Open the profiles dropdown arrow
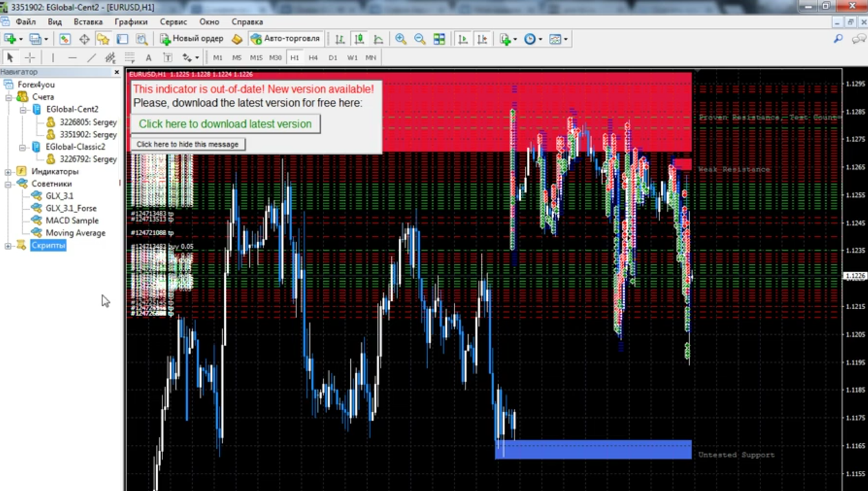This screenshot has width=868, height=491. click(x=46, y=40)
